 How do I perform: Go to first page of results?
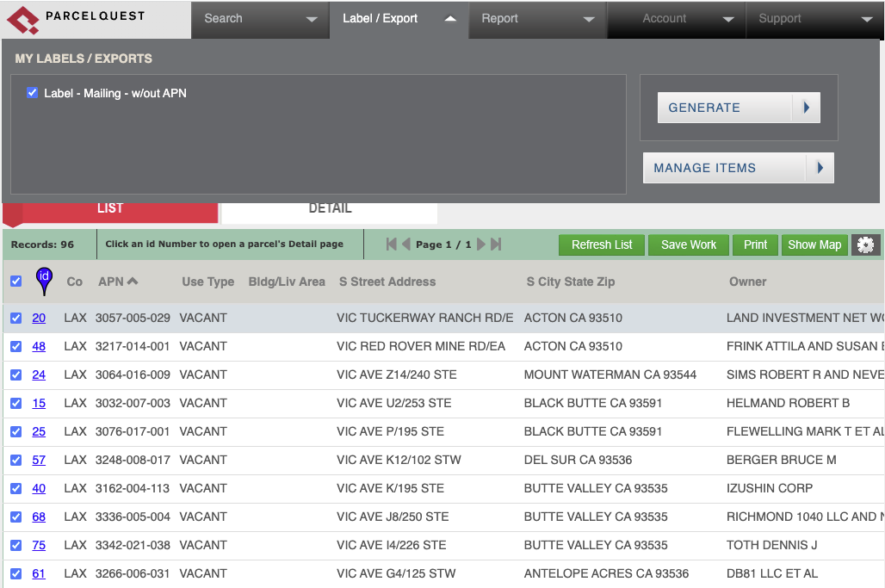point(392,244)
